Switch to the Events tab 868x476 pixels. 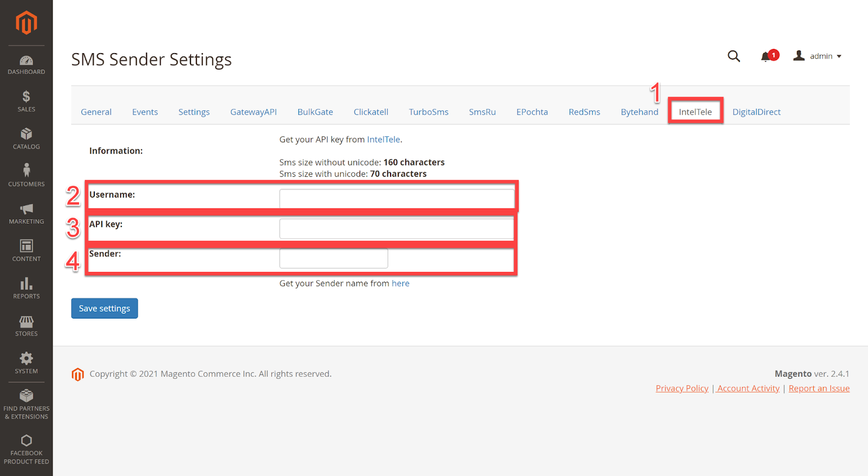[145, 112]
